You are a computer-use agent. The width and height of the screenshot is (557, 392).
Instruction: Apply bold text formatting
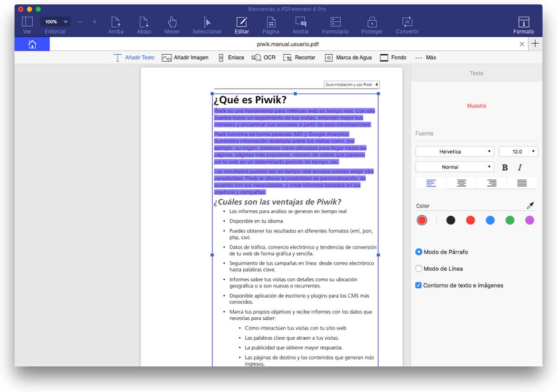coord(505,167)
